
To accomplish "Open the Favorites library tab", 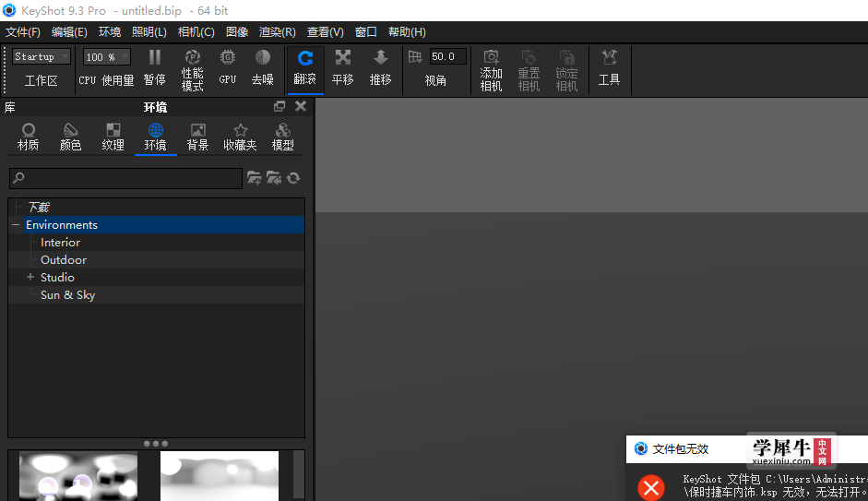I will (x=240, y=137).
